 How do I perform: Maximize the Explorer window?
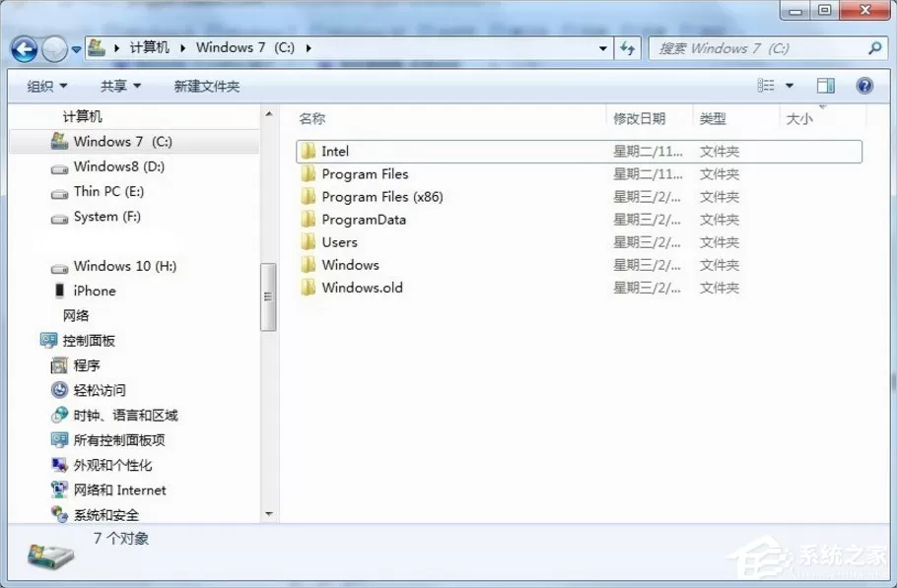tap(824, 10)
